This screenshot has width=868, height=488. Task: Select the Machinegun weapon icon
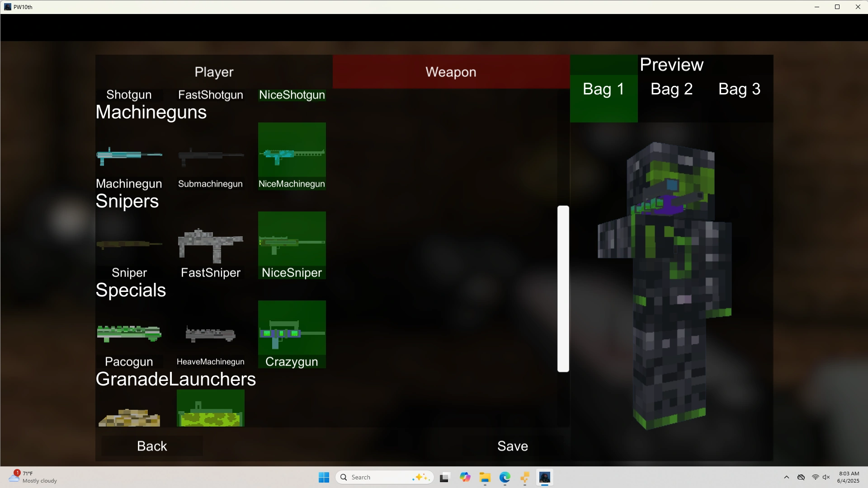coord(129,156)
